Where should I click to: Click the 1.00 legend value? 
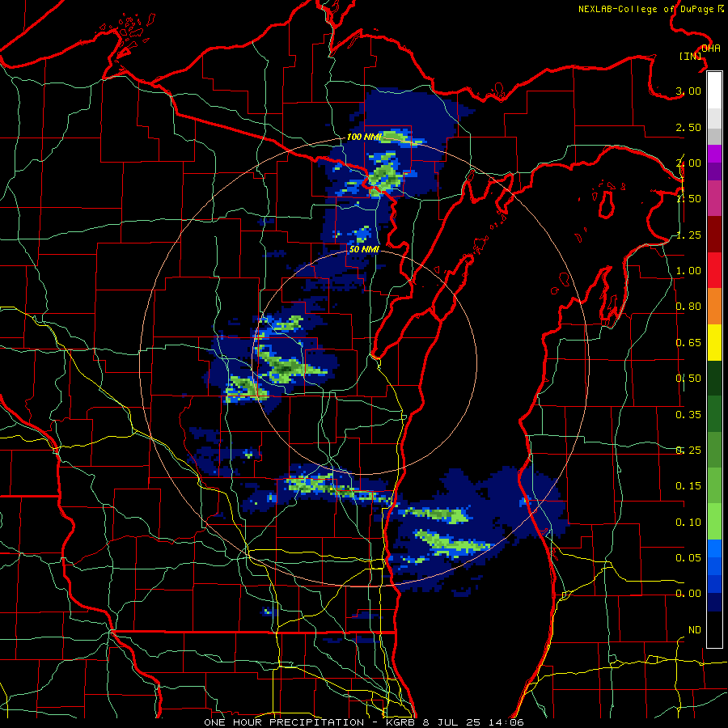(x=688, y=271)
